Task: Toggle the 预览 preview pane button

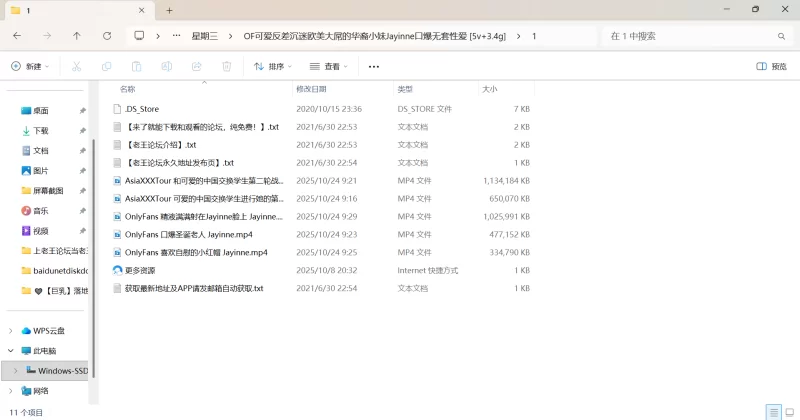Action: [x=771, y=66]
